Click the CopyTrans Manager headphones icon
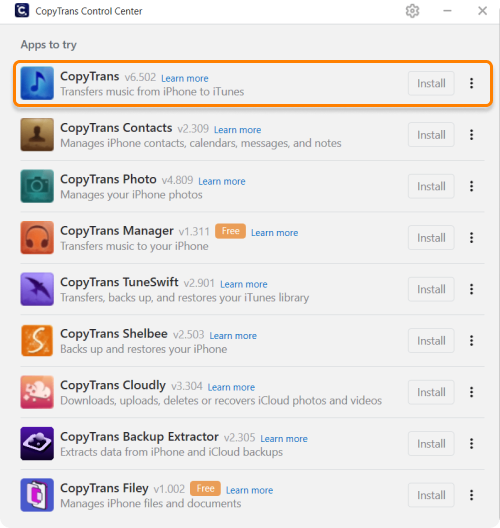 37,238
